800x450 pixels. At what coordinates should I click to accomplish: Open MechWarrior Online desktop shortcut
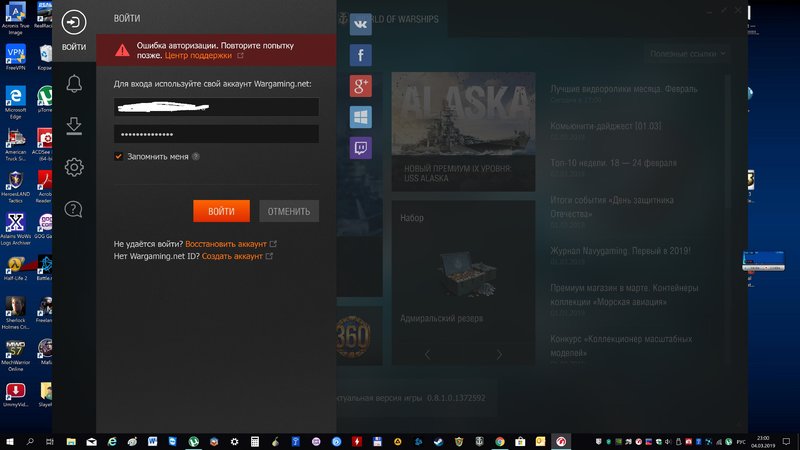point(15,356)
